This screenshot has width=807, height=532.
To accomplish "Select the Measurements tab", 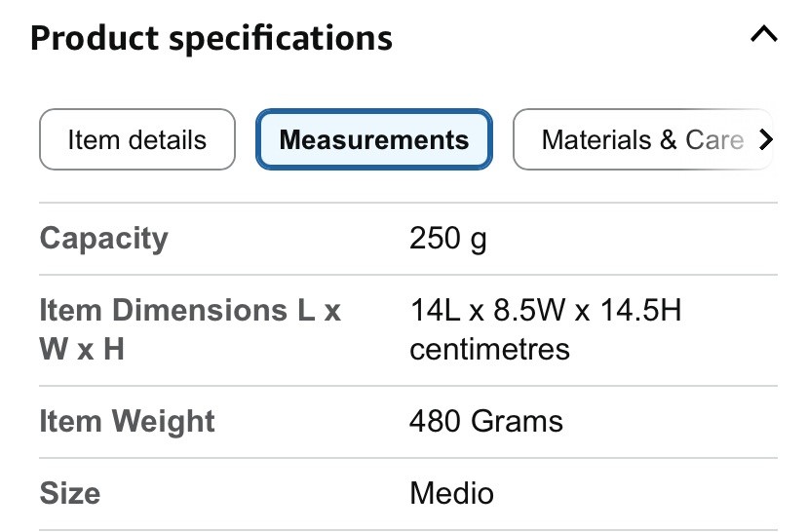I will (x=374, y=139).
